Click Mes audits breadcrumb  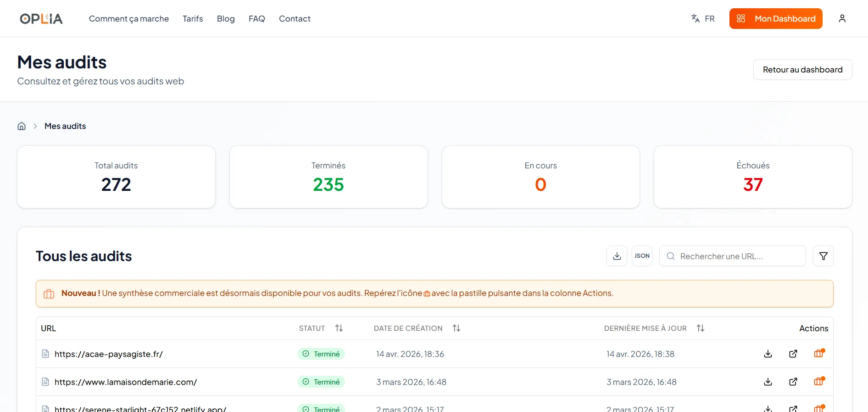click(65, 126)
